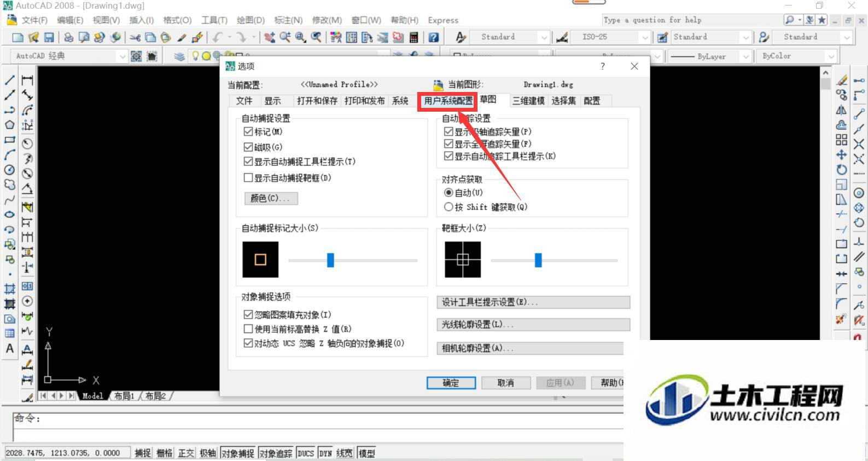Open the ISO-25 dimension style dropdown
This screenshot has height=461, width=868.
click(x=645, y=37)
